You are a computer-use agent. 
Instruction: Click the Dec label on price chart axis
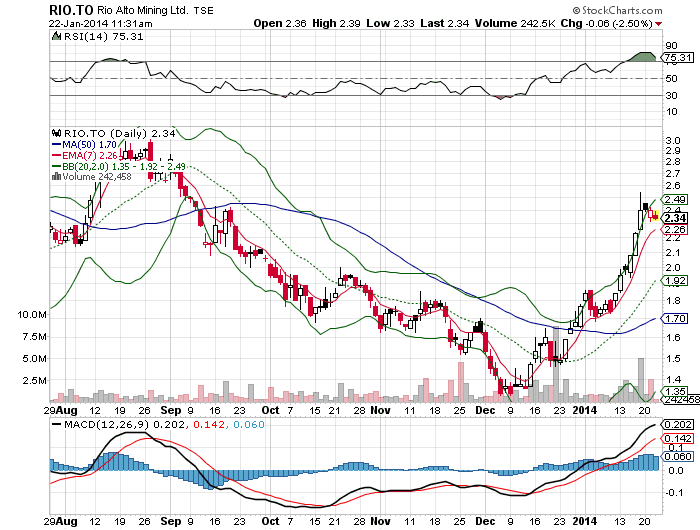[485, 410]
